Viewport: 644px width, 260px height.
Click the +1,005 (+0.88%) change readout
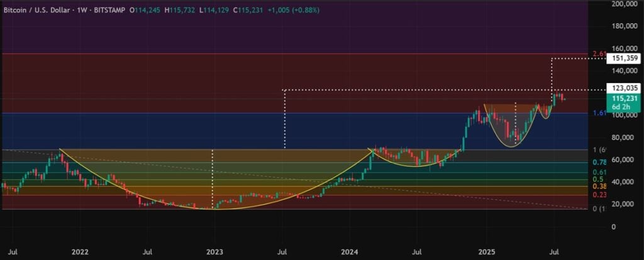click(293, 10)
